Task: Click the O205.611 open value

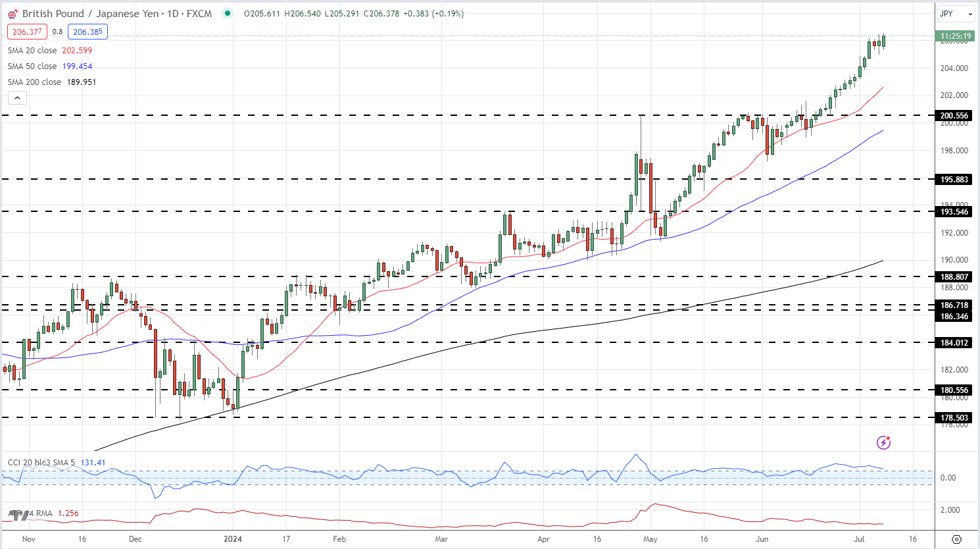Action: 262,13
